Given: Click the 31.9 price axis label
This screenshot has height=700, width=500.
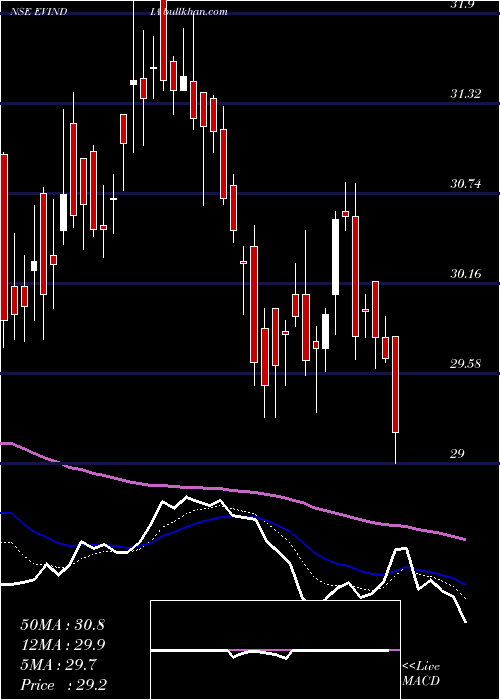Looking at the screenshot, I should coord(462,4).
